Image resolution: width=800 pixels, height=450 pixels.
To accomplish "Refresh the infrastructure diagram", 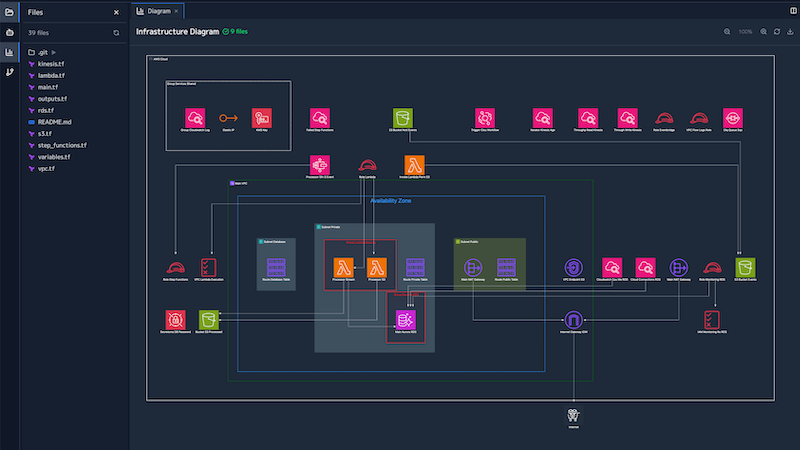I will tap(777, 32).
